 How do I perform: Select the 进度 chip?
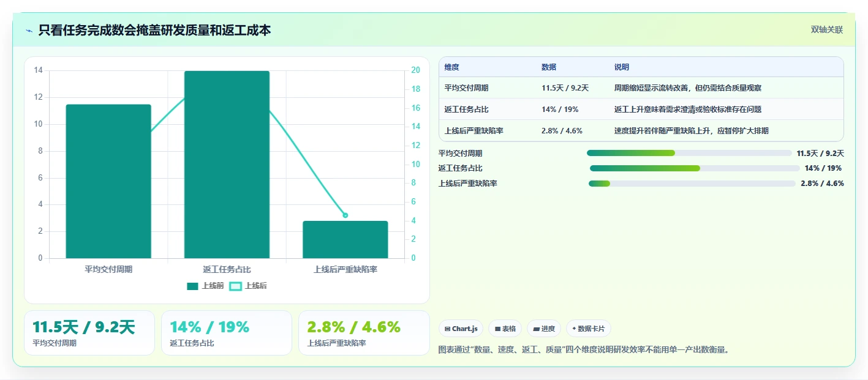pos(544,329)
